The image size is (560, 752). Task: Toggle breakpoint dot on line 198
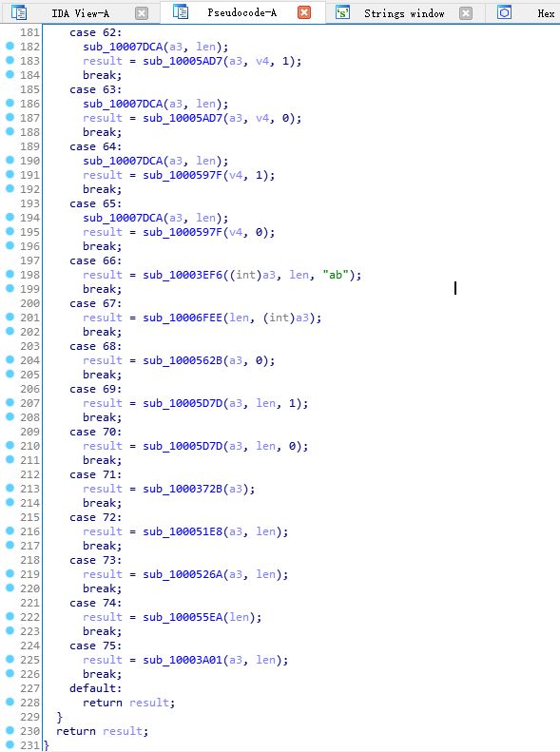click(x=10, y=274)
